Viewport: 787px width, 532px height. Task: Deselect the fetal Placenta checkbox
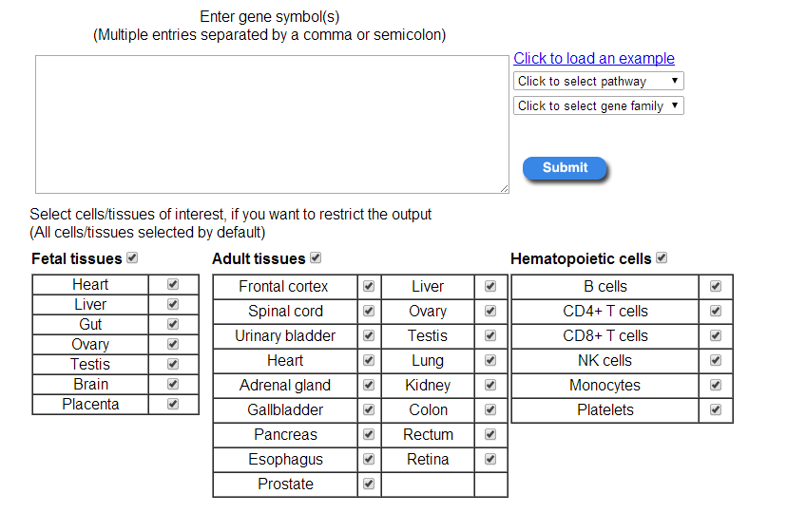pyautogui.click(x=173, y=404)
